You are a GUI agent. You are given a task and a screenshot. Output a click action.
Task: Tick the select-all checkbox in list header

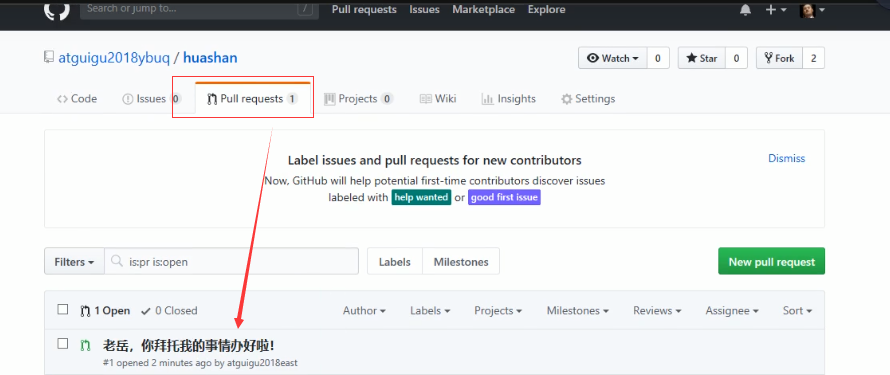coord(63,310)
